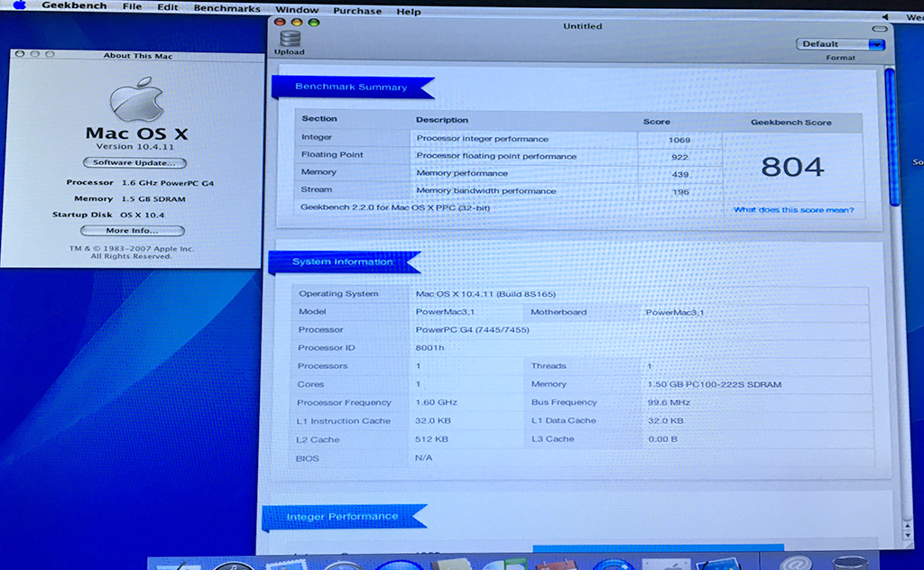Open the File menu
Screen dimensions: 924x570
click(132, 8)
